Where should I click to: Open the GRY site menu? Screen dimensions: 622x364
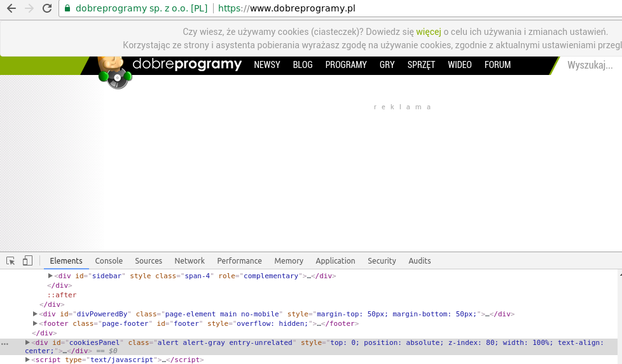tap(387, 65)
